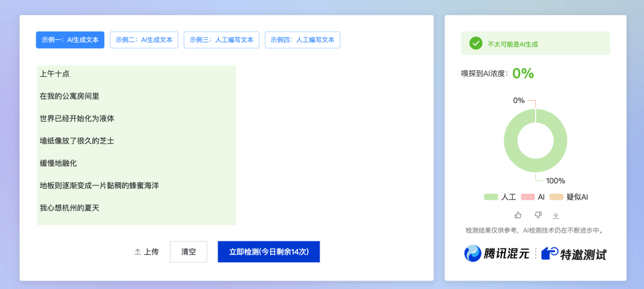Click the text line 上午十点

[x=55, y=74]
